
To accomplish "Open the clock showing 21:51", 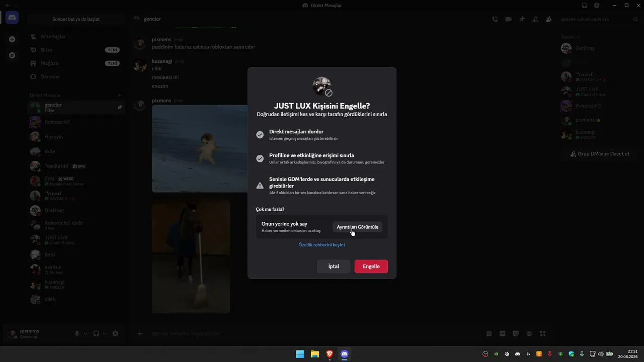I will coord(628,354).
